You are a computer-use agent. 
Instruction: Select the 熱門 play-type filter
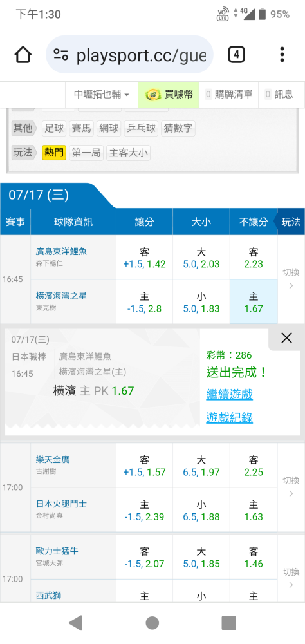click(54, 153)
